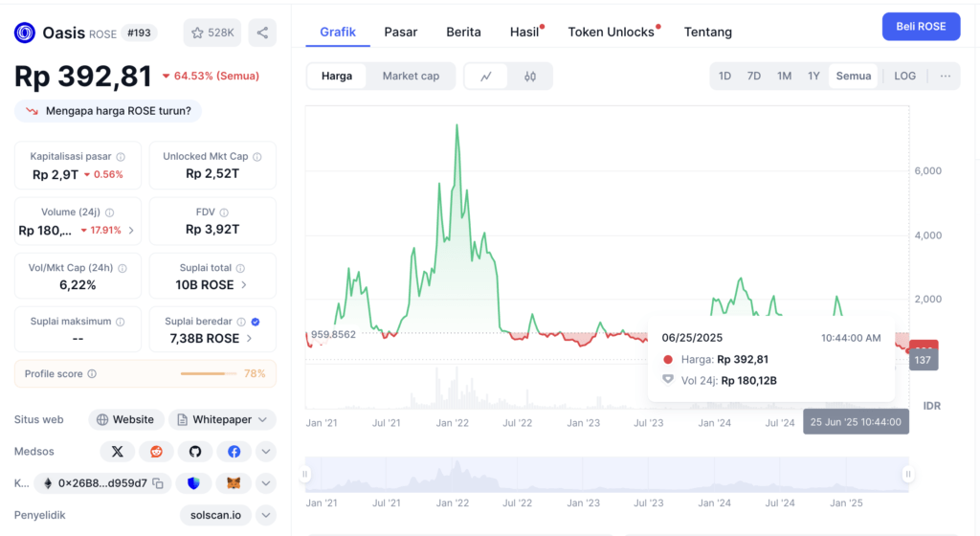Expand Volume (24j) details arrow
The height and width of the screenshot is (536, 980).
tap(131, 231)
